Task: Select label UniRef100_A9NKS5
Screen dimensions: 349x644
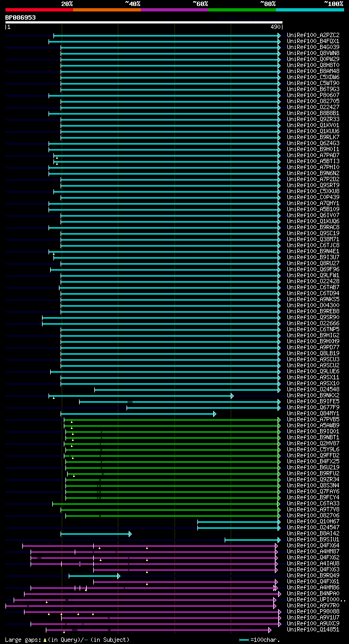Action: tap(313, 300)
